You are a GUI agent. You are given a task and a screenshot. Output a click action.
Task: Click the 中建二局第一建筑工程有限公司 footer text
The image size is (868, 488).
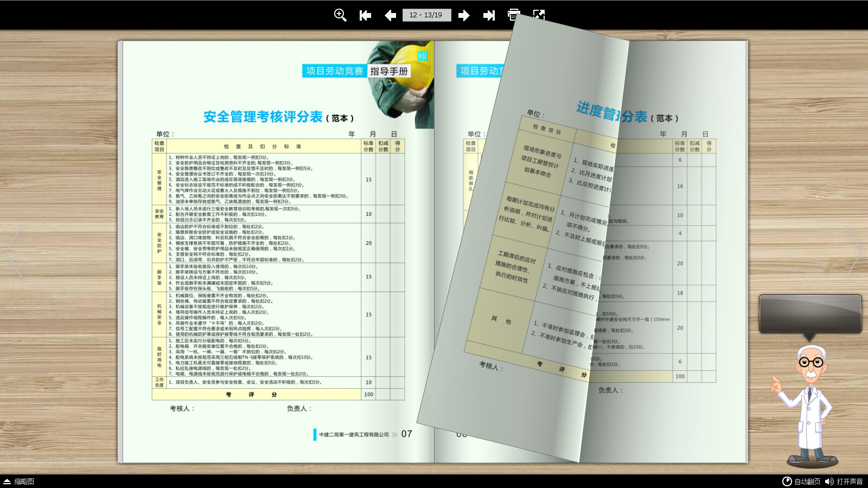coord(354,434)
